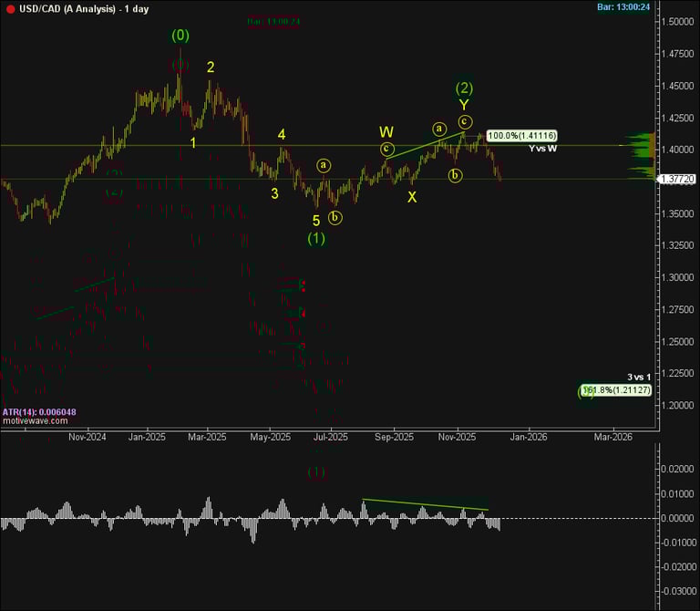700x611 pixels.
Task: Click the ATR(14): 0.006048 indicator label
Action: coord(39,412)
